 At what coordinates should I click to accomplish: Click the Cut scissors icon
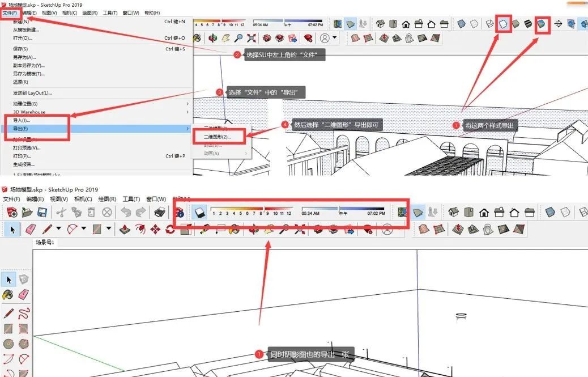click(61, 213)
